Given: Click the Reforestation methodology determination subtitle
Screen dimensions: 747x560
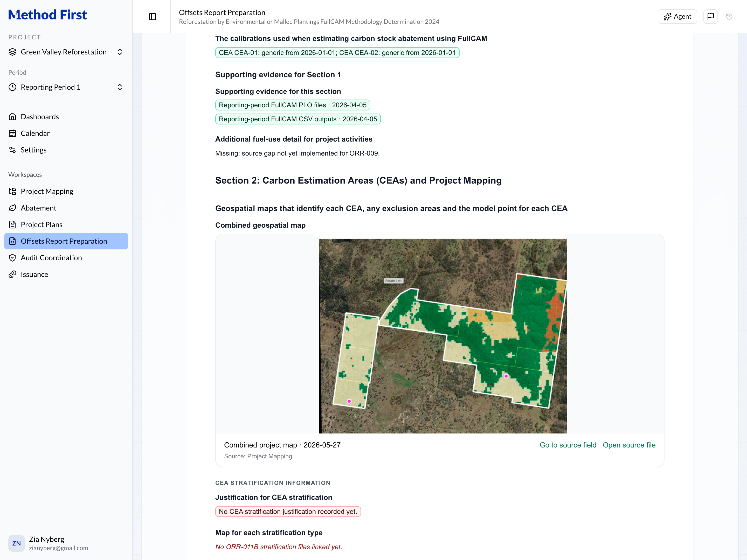Looking at the screenshot, I should pos(309,22).
